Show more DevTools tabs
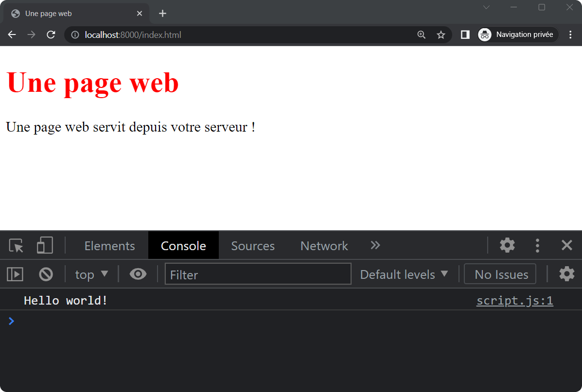Image resolution: width=582 pixels, height=392 pixels. pyautogui.click(x=375, y=245)
